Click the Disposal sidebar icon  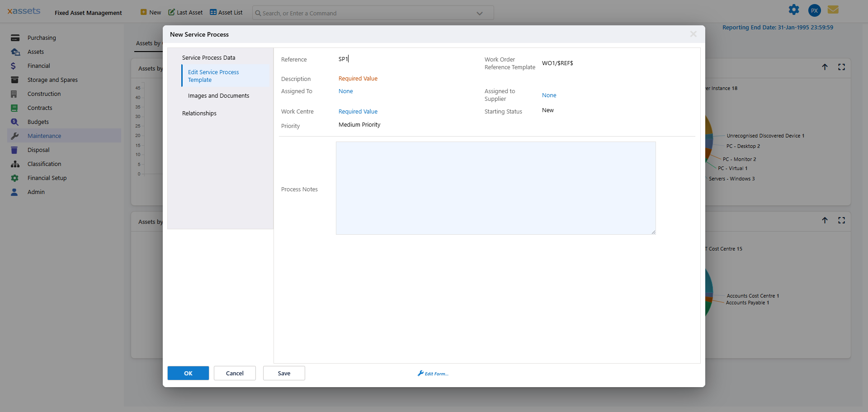click(x=15, y=150)
